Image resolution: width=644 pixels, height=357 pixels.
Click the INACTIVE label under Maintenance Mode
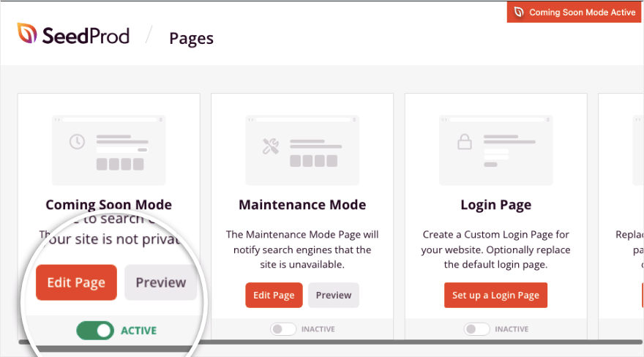[318, 329]
